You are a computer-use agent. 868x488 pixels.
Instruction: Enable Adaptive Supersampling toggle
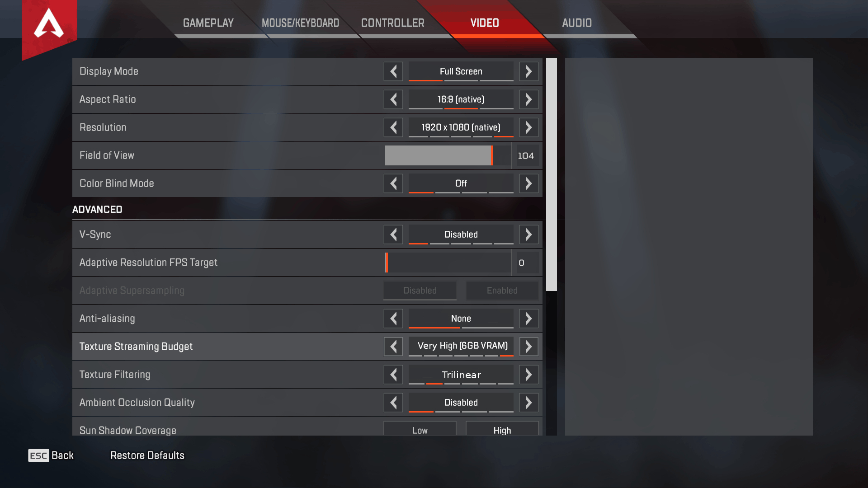(x=501, y=290)
